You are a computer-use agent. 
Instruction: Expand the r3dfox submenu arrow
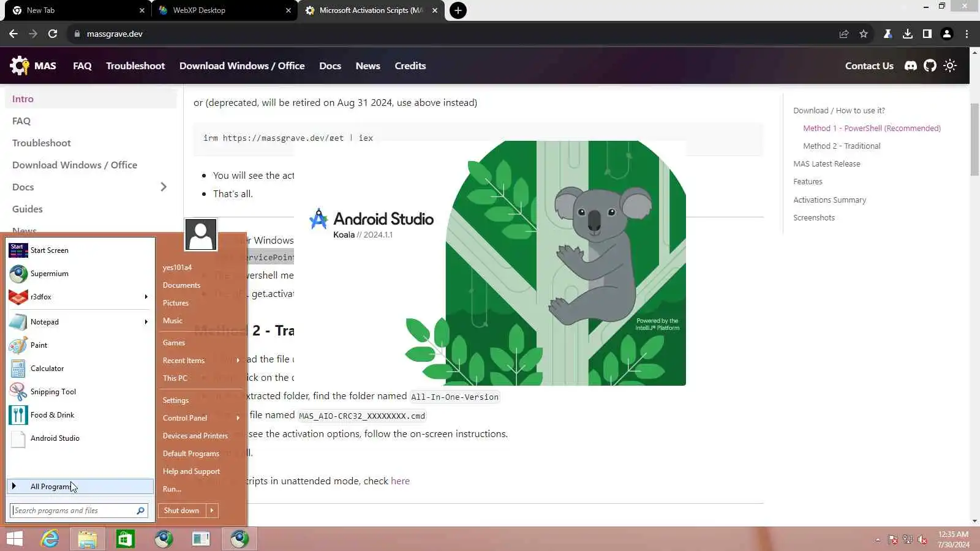(146, 297)
